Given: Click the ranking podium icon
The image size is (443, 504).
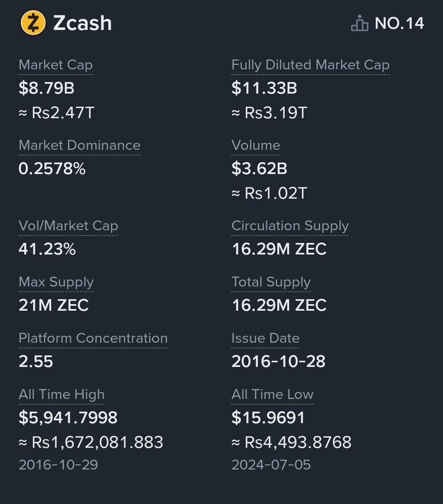Looking at the screenshot, I should [x=359, y=23].
